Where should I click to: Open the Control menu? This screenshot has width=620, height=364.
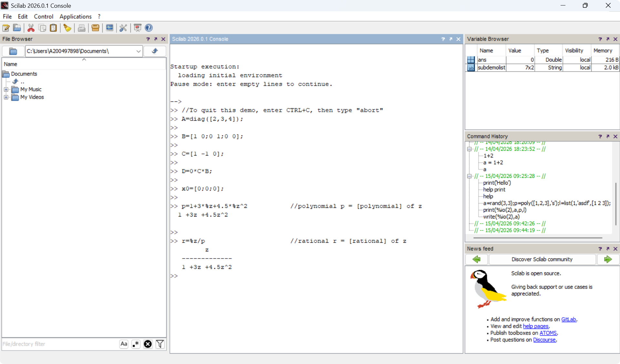[x=43, y=16]
